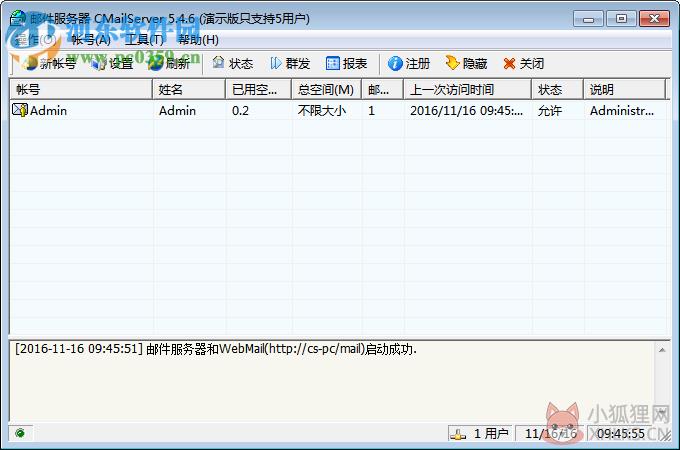The image size is (680, 450).
Task: Click the 隐藏 hide toolbar button
Action: pyautogui.click(x=466, y=64)
